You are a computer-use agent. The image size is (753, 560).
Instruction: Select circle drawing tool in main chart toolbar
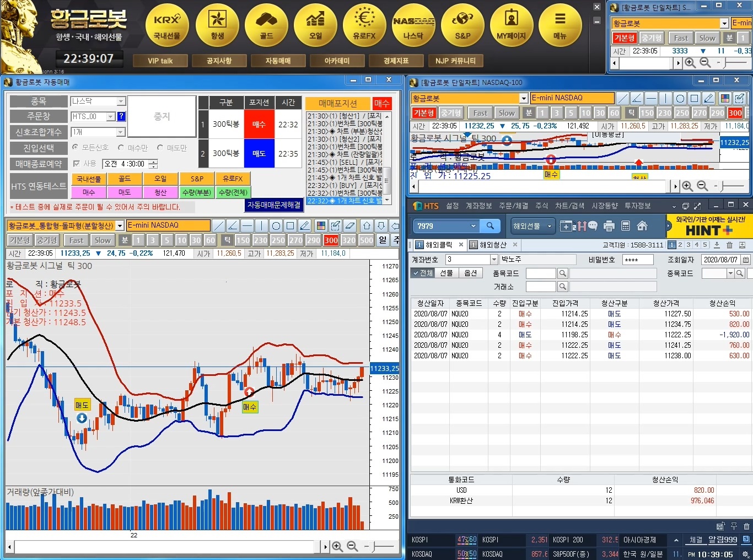coord(276,225)
